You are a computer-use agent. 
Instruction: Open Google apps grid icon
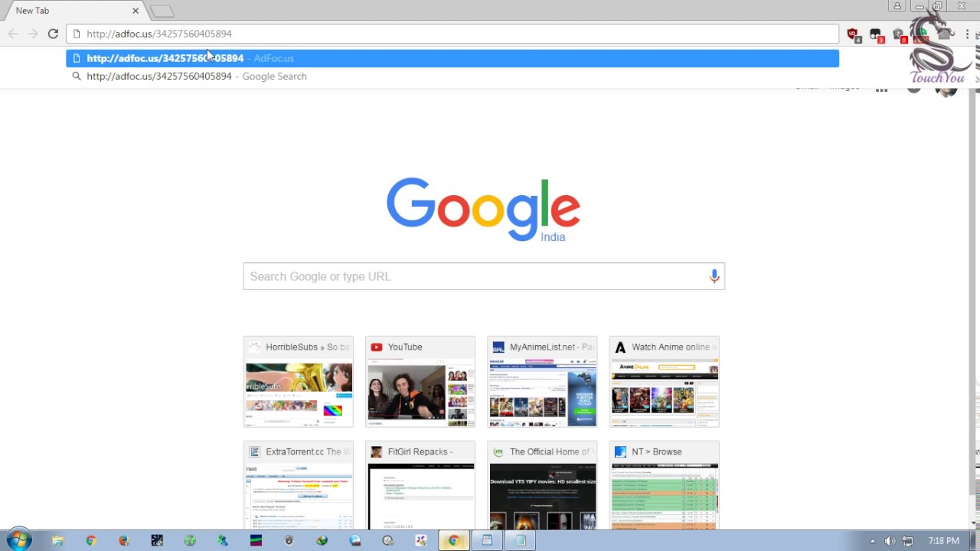coord(881,90)
